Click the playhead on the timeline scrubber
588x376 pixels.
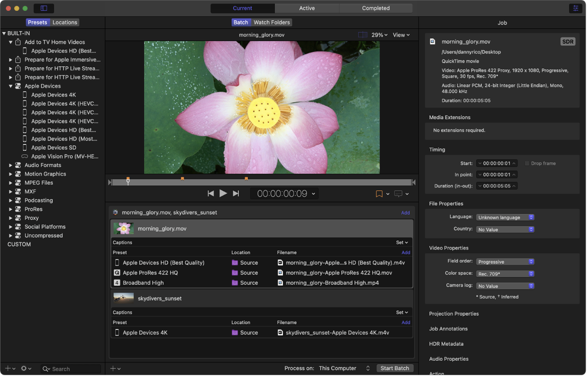point(128,182)
